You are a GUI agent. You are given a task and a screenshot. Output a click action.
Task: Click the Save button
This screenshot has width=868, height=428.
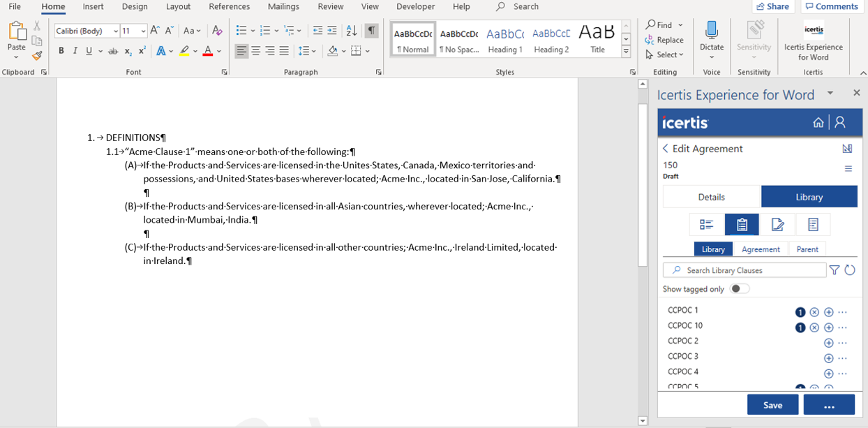pos(772,405)
